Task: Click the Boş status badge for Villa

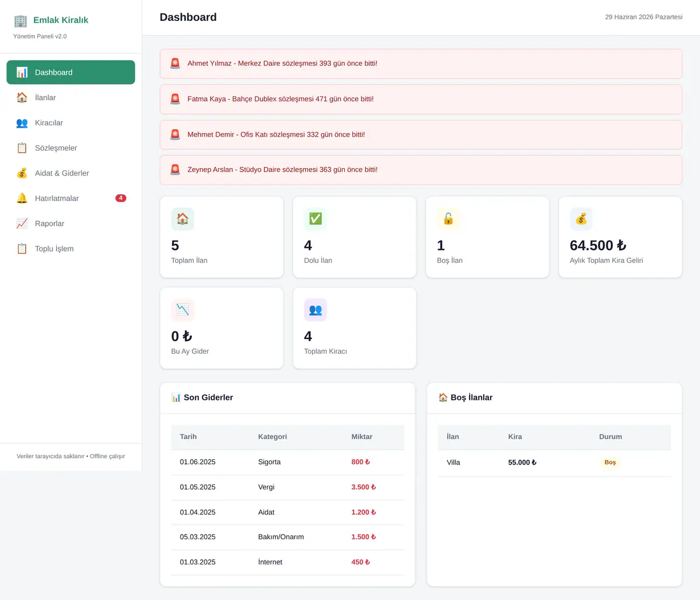Action: (610, 462)
